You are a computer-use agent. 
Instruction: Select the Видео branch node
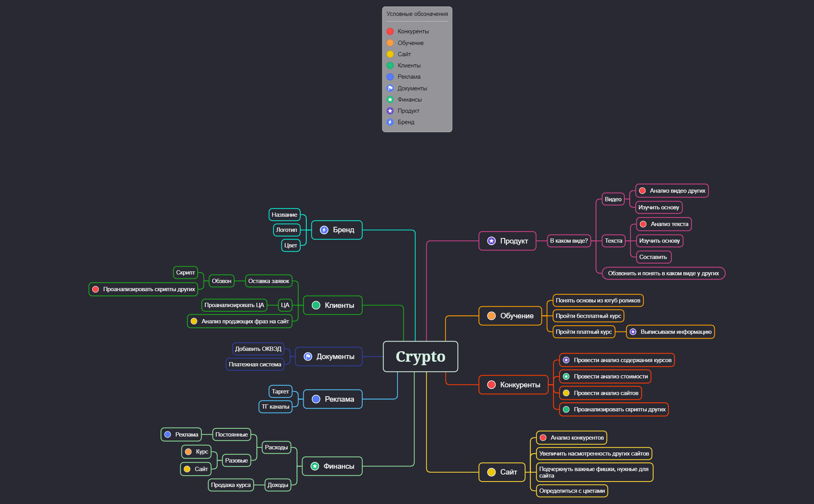pos(613,199)
